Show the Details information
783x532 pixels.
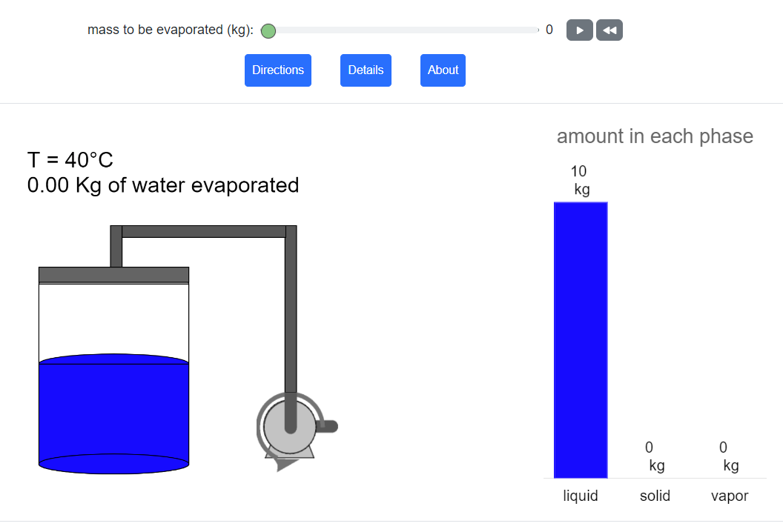[x=366, y=70]
